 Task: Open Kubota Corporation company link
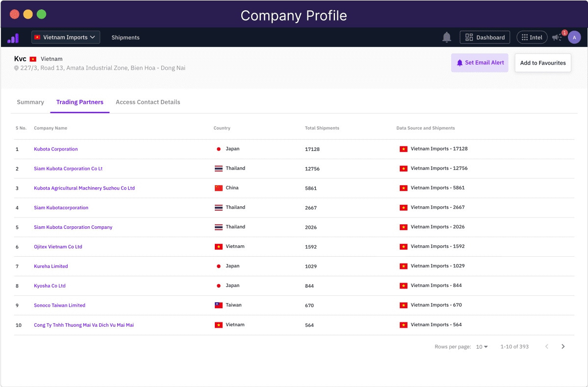56,149
